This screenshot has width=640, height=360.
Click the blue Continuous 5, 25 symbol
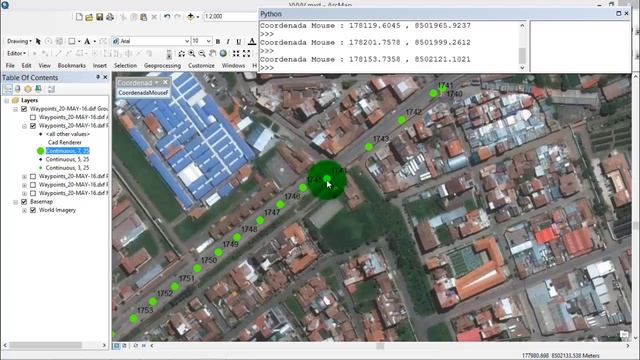tap(40, 159)
